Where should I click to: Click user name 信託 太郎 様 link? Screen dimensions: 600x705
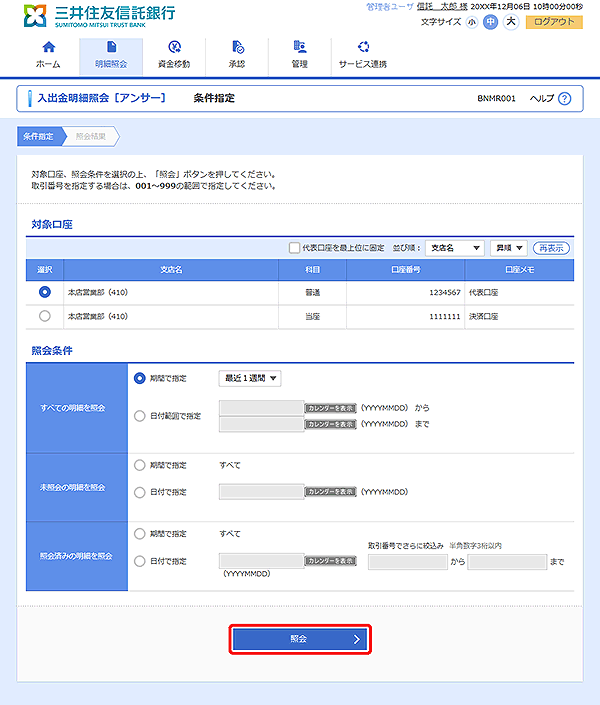click(x=442, y=7)
